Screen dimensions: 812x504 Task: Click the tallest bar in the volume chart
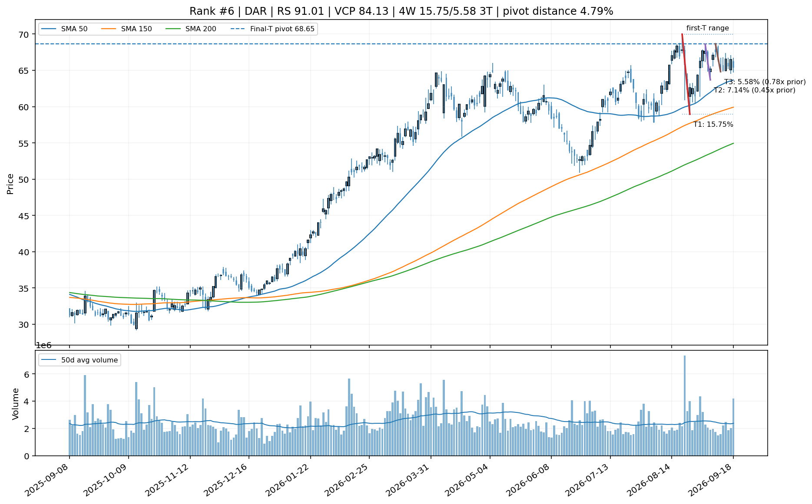coord(685,406)
